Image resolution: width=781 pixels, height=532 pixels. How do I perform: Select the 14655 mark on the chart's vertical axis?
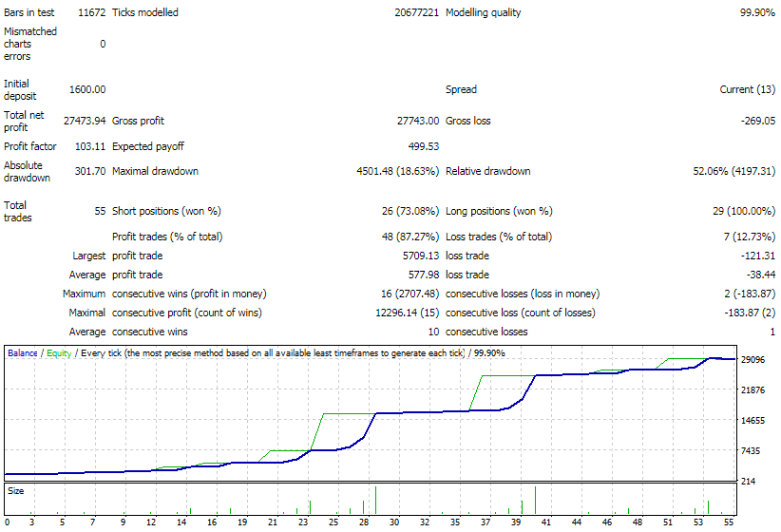[753, 421]
